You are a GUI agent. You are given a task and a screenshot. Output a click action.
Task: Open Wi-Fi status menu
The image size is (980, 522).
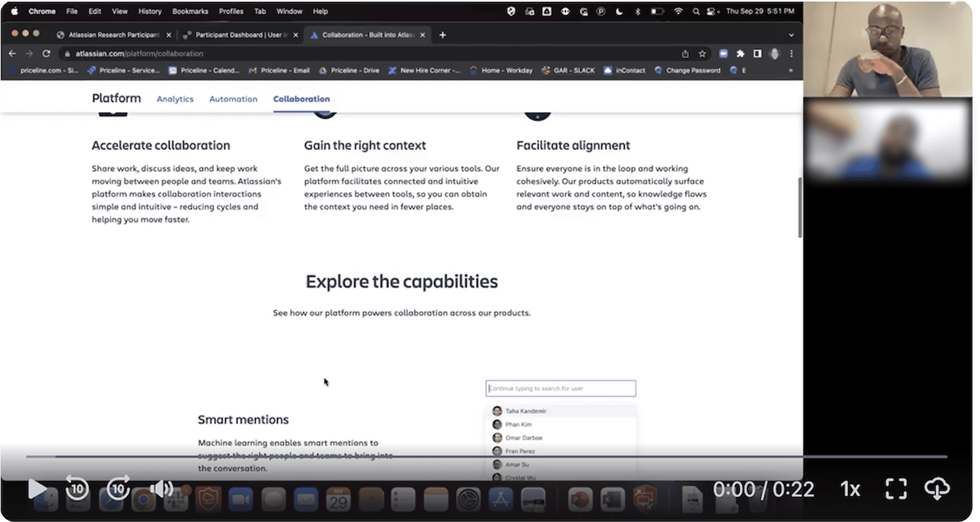[x=678, y=11]
